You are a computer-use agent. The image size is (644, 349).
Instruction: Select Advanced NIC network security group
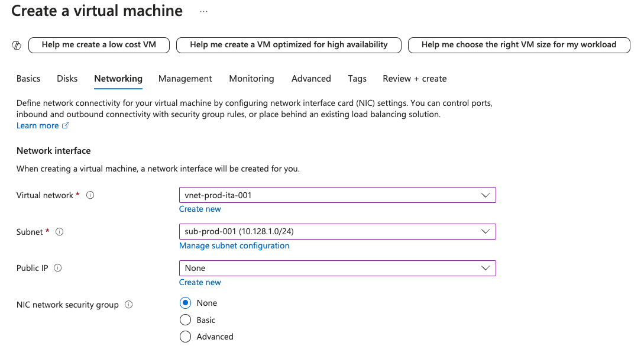[x=186, y=337]
